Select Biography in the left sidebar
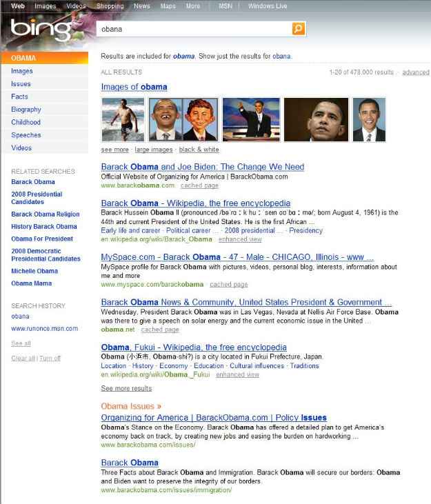 (x=26, y=110)
